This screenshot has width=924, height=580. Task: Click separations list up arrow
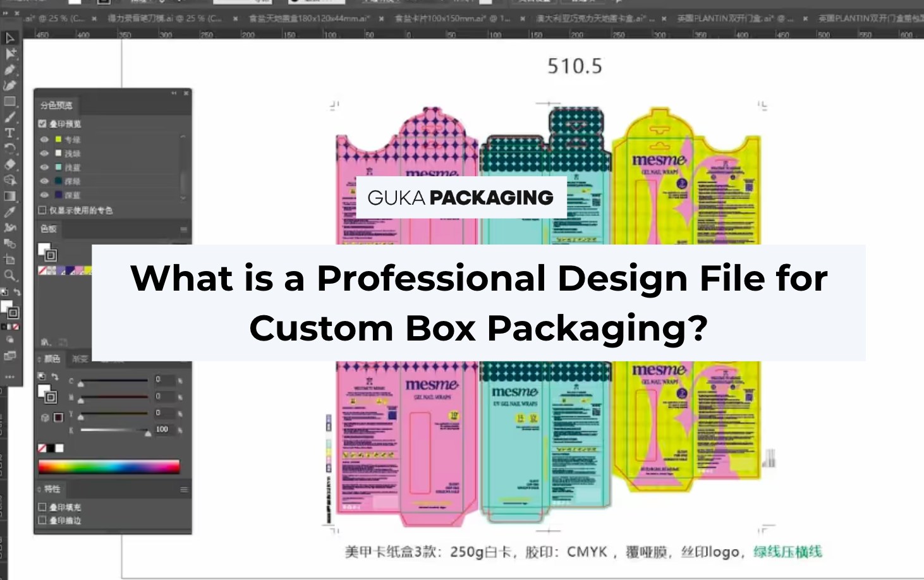coord(183,136)
